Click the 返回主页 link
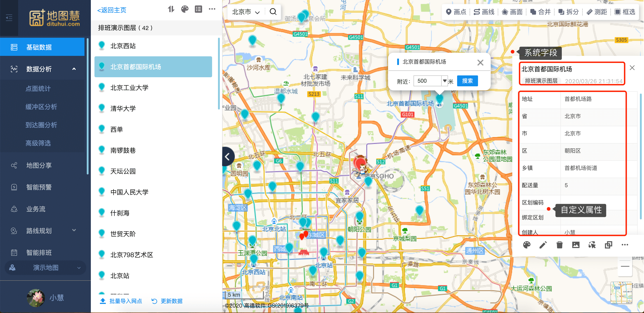This screenshot has width=644, height=313. coord(112,10)
